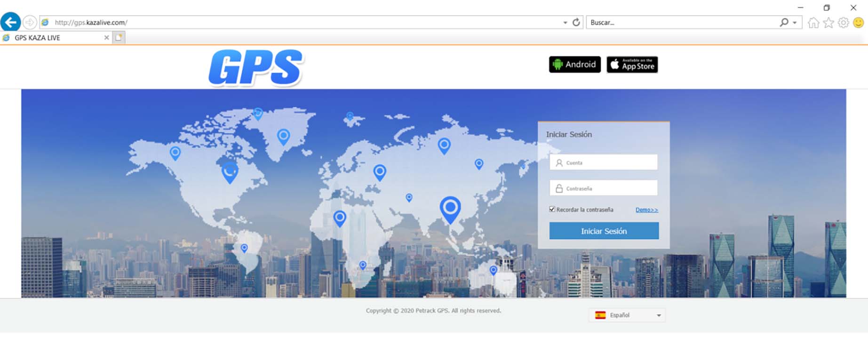868x339 pixels.
Task: Open the App Store download badge
Action: [632, 65]
